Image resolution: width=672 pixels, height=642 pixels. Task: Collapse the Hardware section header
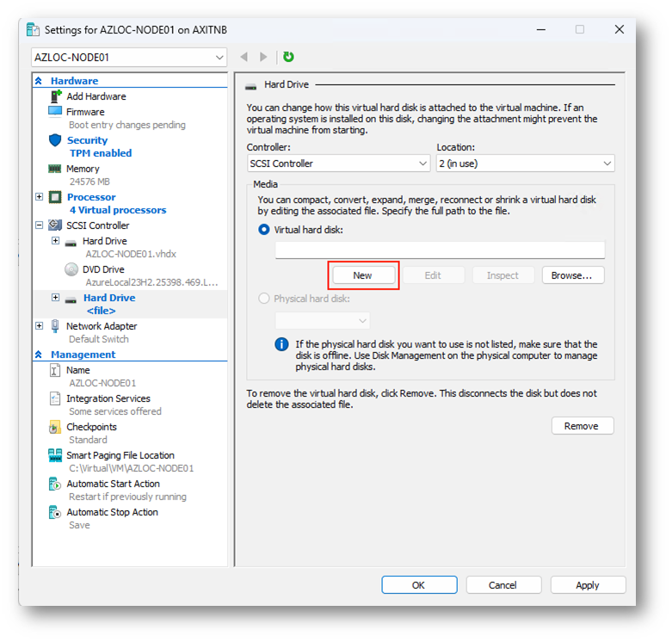39,81
